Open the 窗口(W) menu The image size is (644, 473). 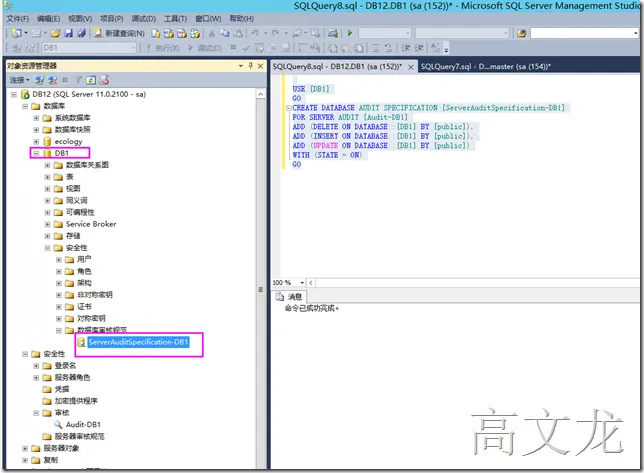[x=208, y=19]
